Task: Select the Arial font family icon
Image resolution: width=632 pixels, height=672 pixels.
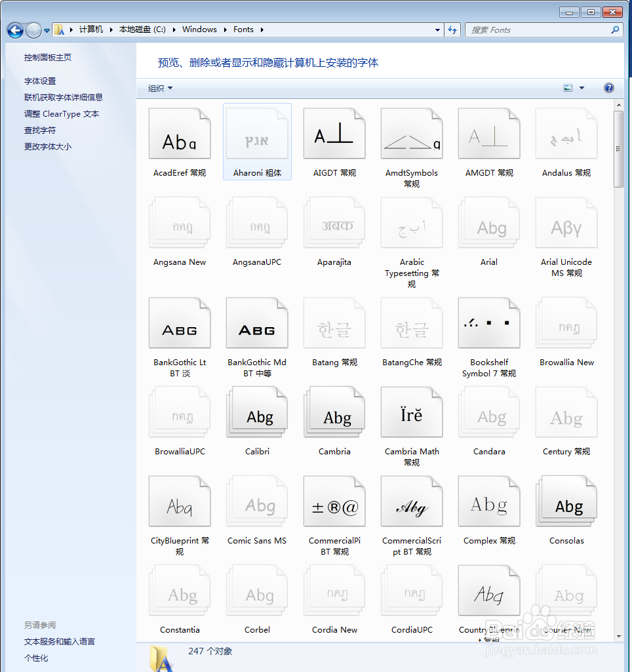Action: pyautogui.click(x=489, y=223)
